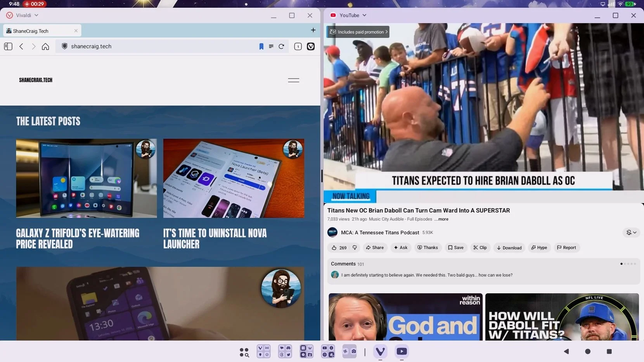The image size is (644, 362).
Task: Share the video
Action: pyautogui.click(x=375, y=248)
